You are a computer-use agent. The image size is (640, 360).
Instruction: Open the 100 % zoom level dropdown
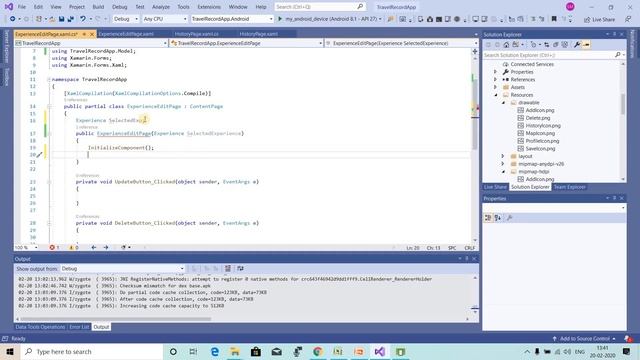coord(26,247)
